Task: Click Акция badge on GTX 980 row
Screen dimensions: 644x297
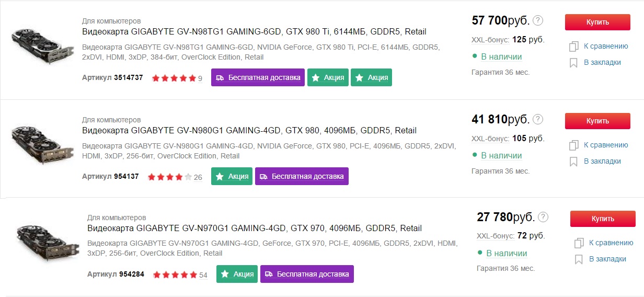Action: pos(232,176)
